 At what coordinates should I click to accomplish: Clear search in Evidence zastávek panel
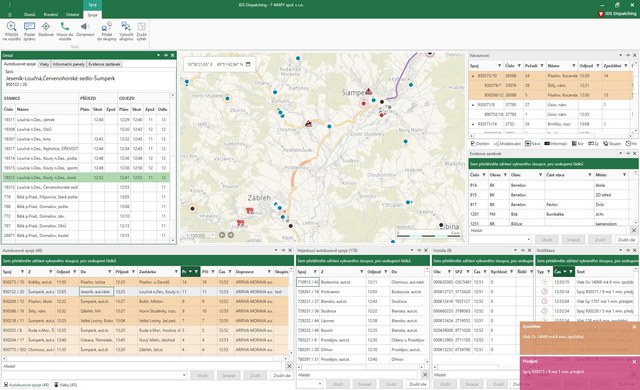tap(633, 230)
